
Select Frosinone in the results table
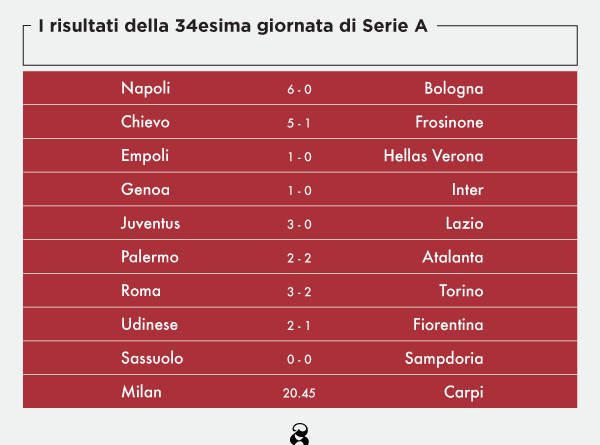point(449,123)
